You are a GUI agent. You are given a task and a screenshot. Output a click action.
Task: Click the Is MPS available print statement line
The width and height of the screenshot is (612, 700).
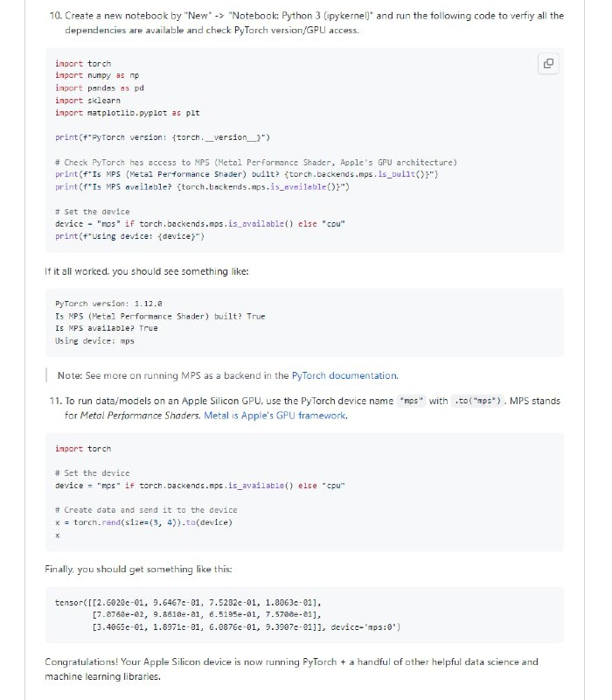pos(202,186)
